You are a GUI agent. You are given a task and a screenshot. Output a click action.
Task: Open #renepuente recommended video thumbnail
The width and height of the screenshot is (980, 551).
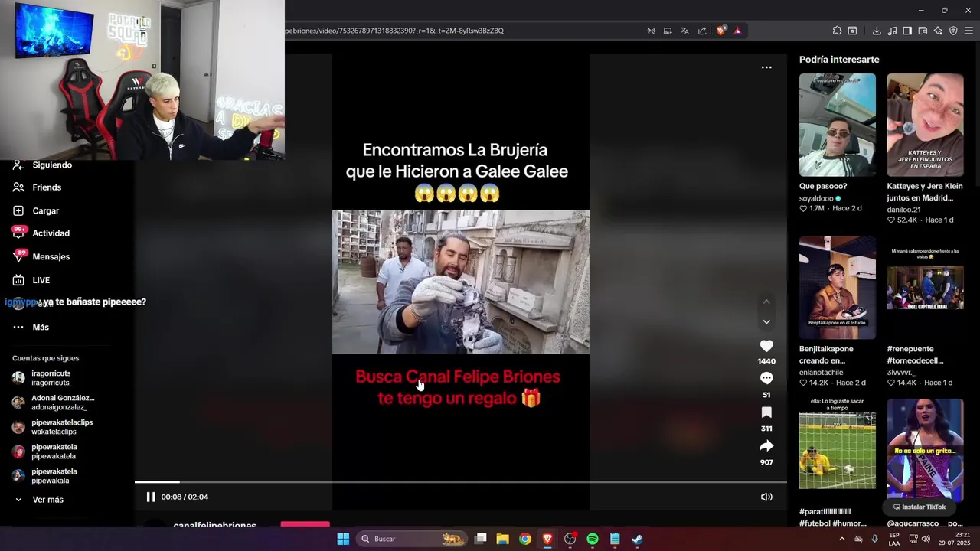(925, 288)
